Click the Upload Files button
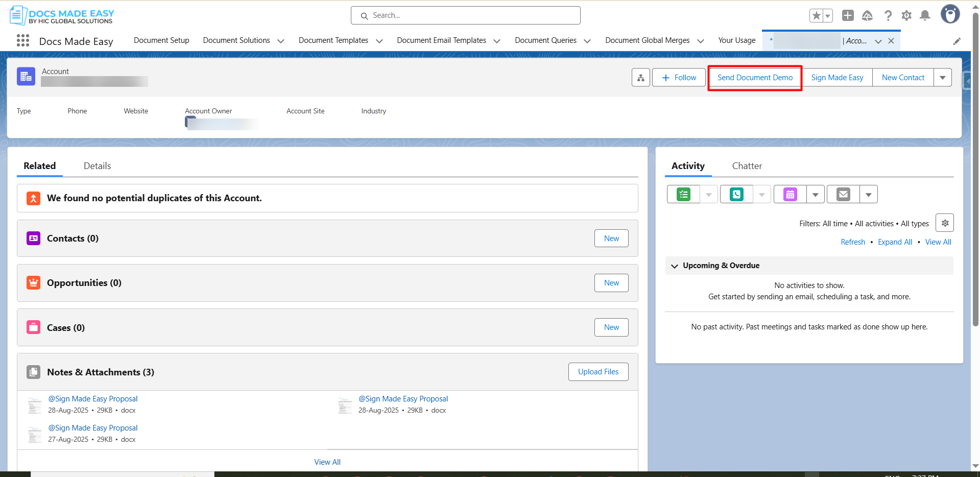 point(598,372)
